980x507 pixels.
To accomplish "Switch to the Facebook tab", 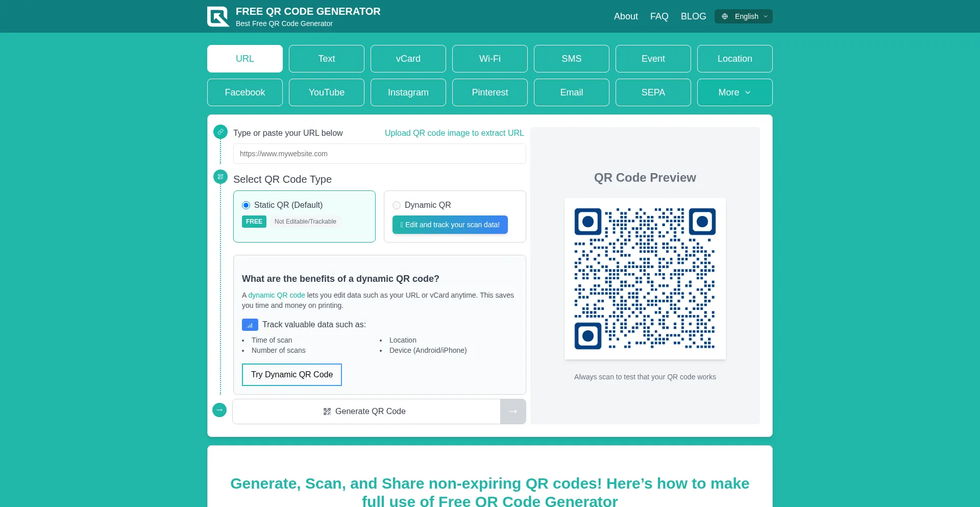I will click(245, 92).
